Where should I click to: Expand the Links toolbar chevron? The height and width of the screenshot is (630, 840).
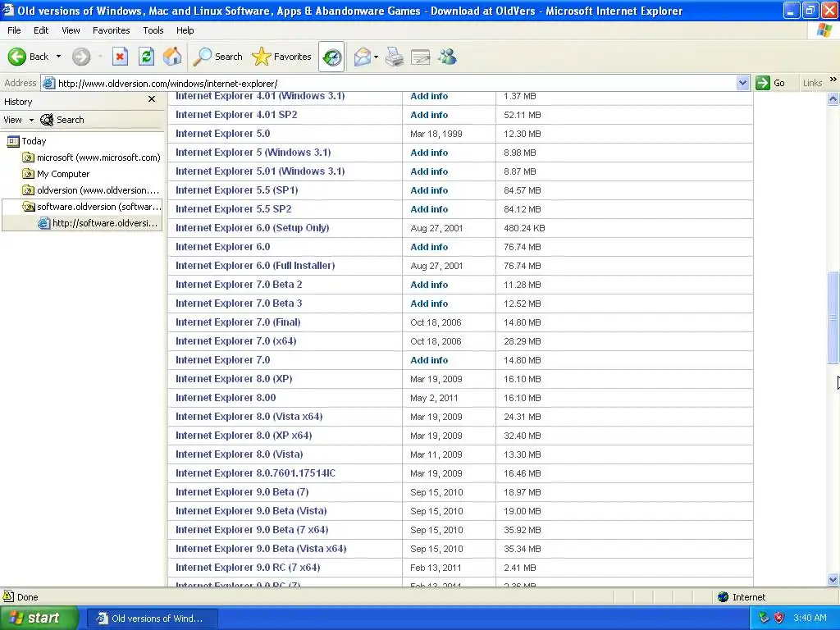click(833, 80)
